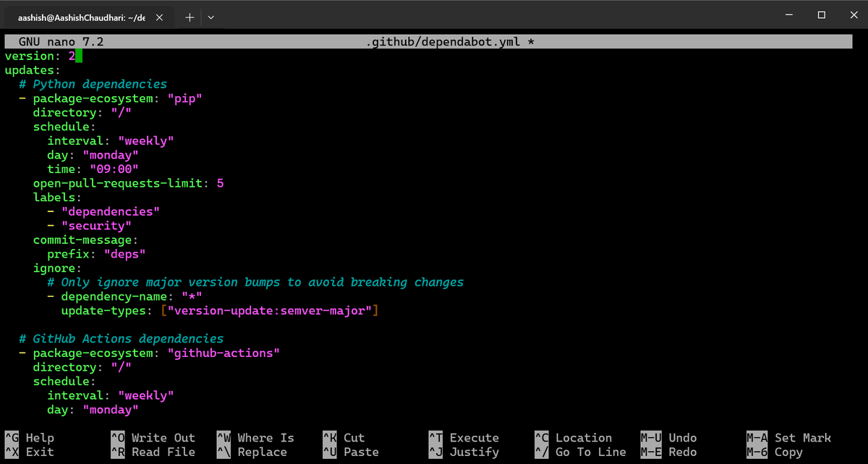Close the aashish@AashishChaudhari terminal tab

[x=161, y=17]
